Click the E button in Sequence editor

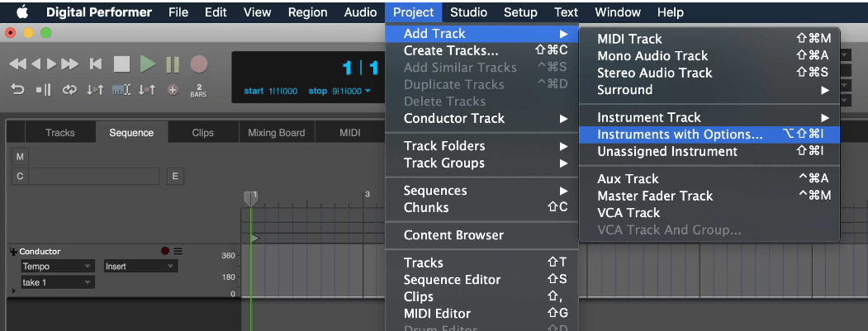pos(175,177)
